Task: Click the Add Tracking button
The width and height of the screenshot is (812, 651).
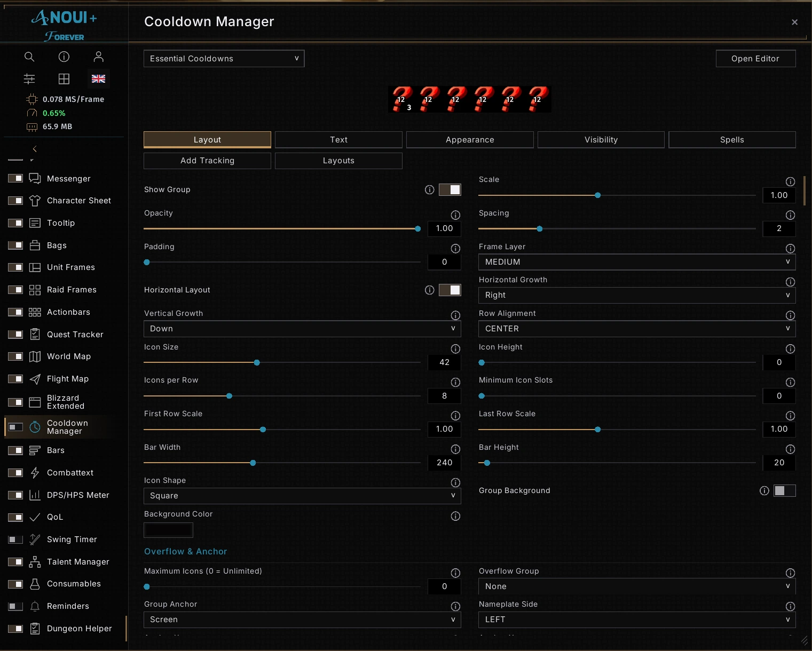Action: coord(207,161)
